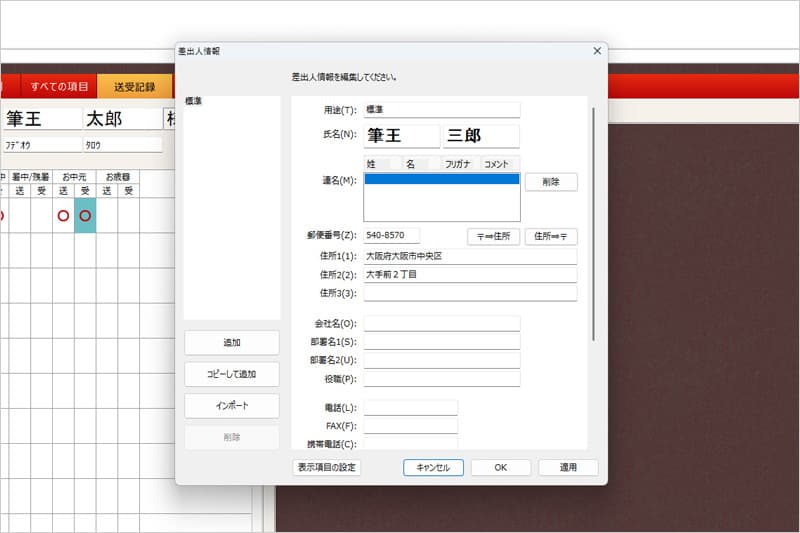Click the インポート button
Image resolution: width=800 pixels, height=533 pixels.
(232, 406)
